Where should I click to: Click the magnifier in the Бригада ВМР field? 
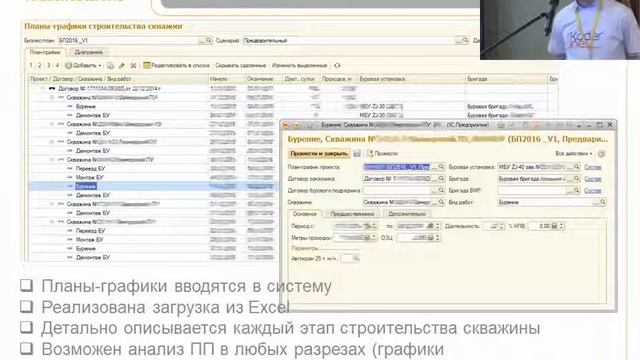click(x=576, y=190)
